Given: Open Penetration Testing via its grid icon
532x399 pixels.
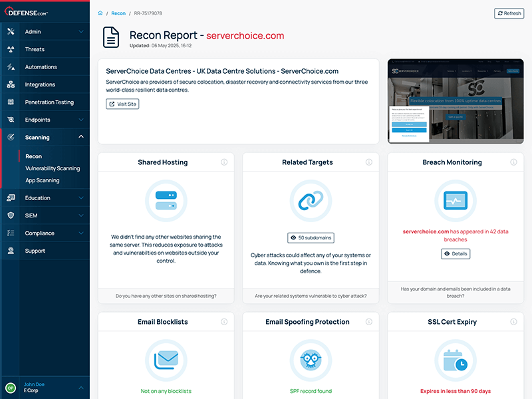Looking at the screenshot, I should pyautogui.click(x=11, y=102).
